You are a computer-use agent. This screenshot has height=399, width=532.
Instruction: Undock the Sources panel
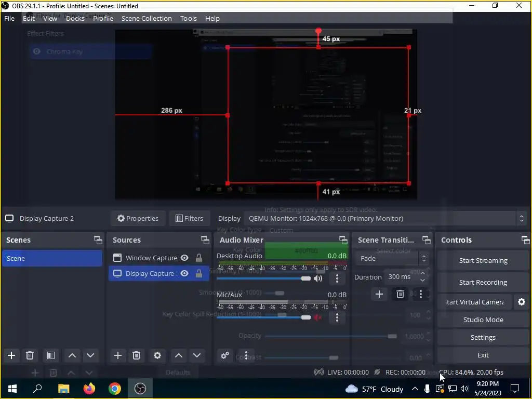tap(205, 240)
